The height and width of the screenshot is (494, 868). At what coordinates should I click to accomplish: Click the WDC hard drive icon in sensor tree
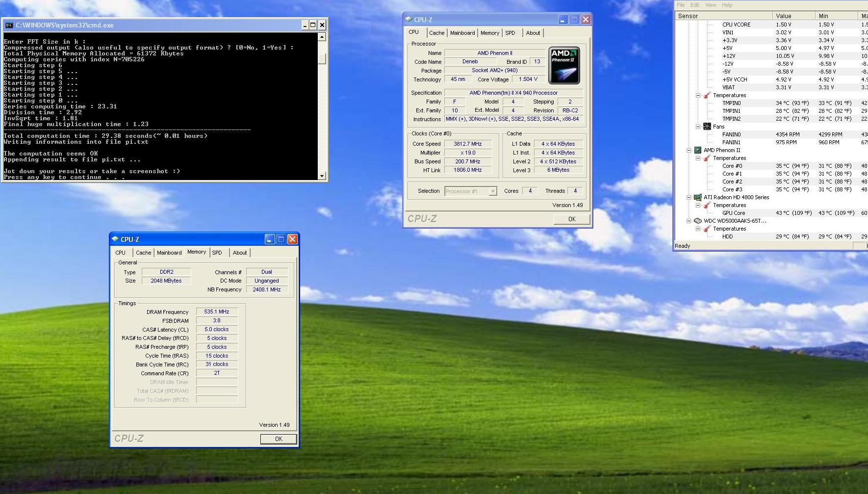point(698,221)
